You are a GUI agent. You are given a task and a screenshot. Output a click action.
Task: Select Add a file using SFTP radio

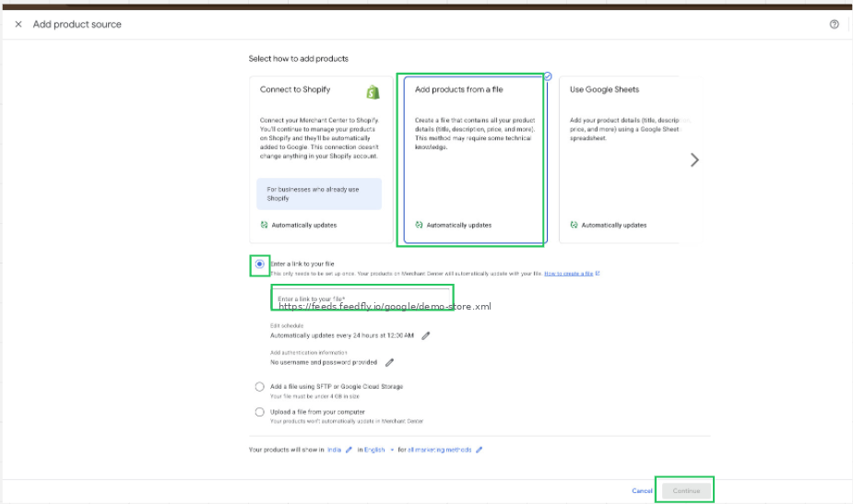point(259,387)
